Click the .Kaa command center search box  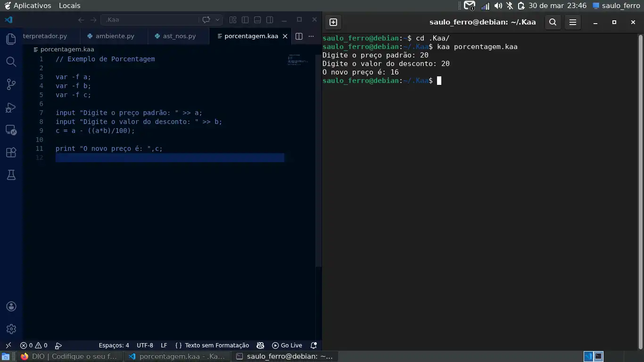(149, 20)
